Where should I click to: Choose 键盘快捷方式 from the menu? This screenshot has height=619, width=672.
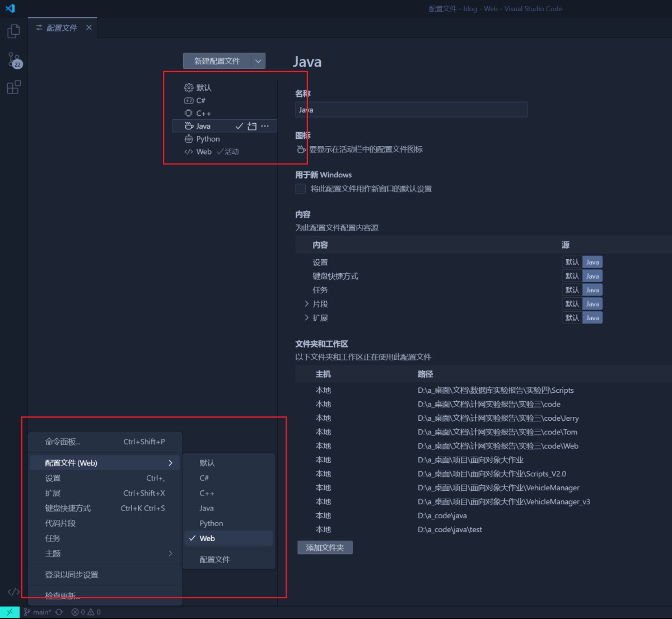click(x=105, y=509)
